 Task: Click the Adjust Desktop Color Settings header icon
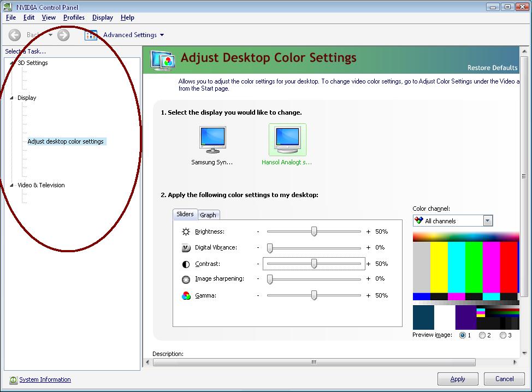(x=163, y=60)
